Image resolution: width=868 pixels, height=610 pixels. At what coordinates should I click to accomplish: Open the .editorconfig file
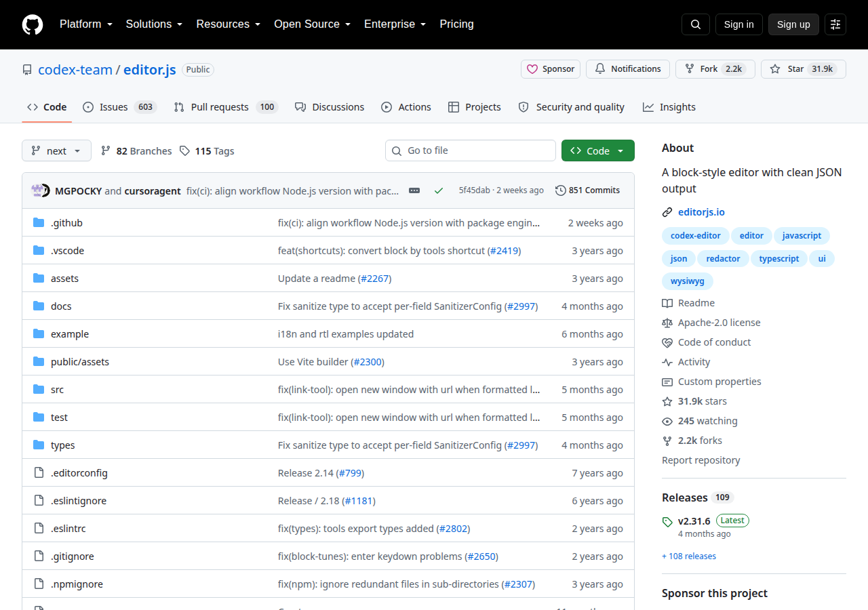[79, 473]
